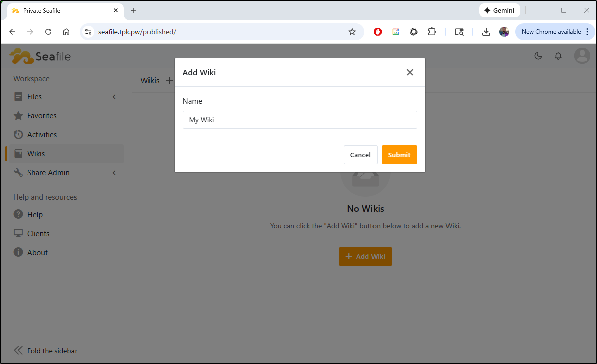
Task: Open the Clients page
Action: tap(38, 234)
